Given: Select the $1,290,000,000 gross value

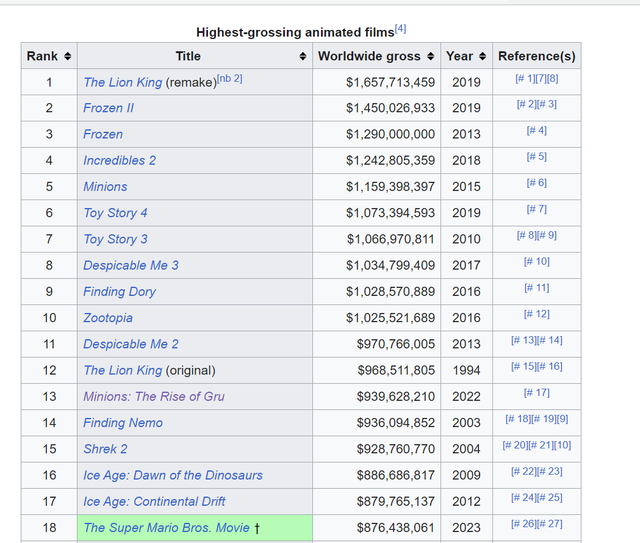Looking at the screenshot, I should [390, 134].
